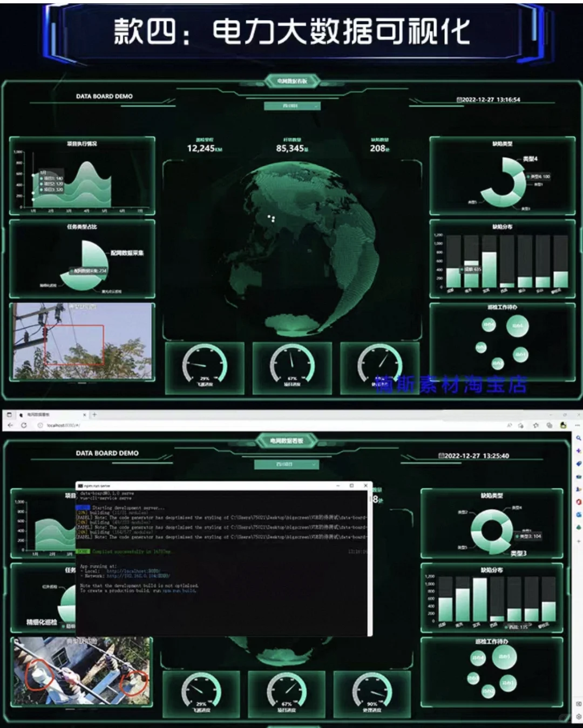Close the npm run serve terminal window
Image resolution: width=583 pixels, height=728 pixels.
click(366, 486)
